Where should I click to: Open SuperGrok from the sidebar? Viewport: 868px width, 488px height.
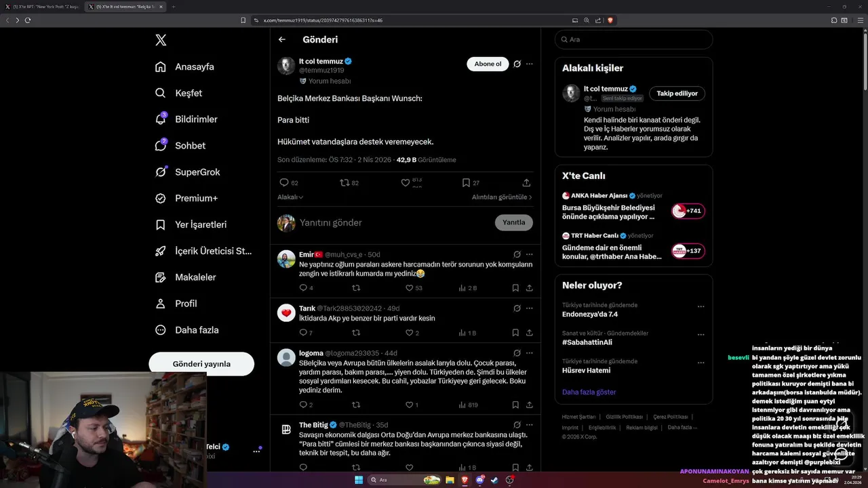pos(187,172)
